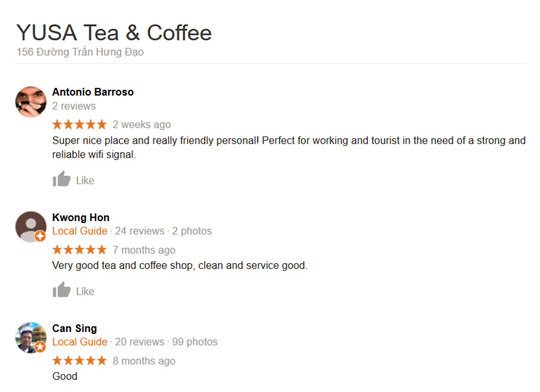
Task: Click Antonio's 2 reviews count text
Action: pos(74,106)
